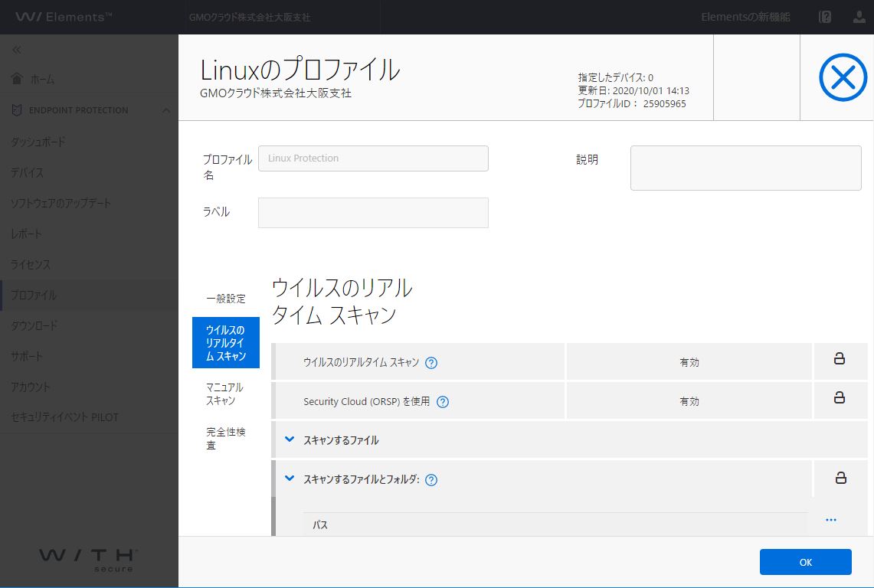Collapse スキャンするファイル section
Viewport: 874px width, 588px height.
290,439
